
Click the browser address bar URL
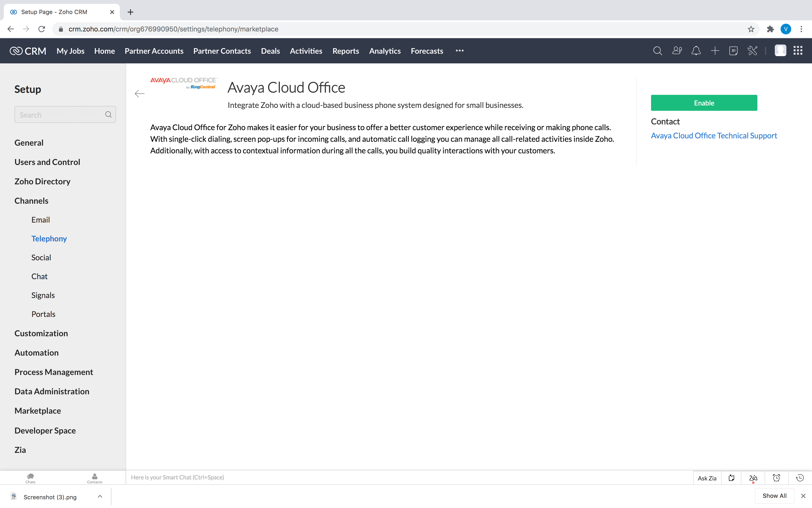(173, 29)
